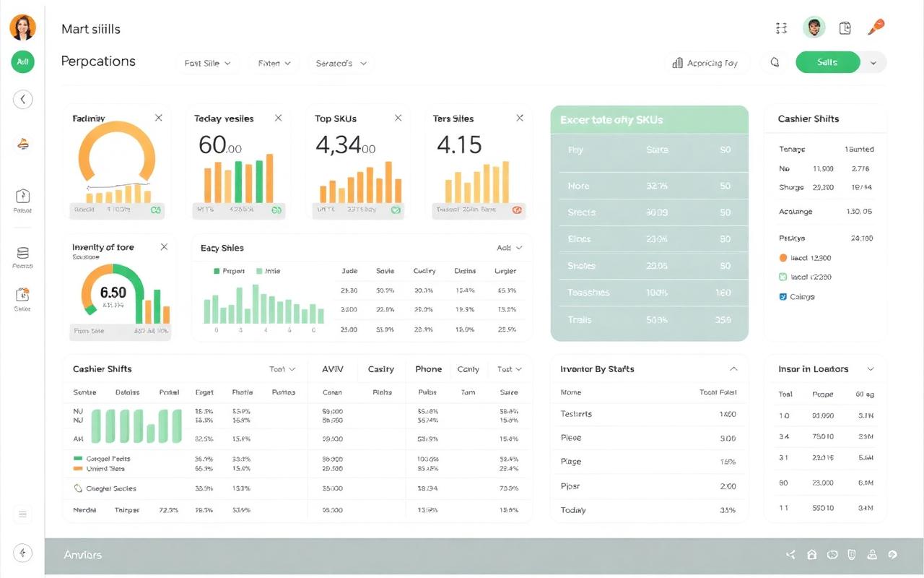The width and height of the screenshot is (924, 578).
Task: Open the orange stacked-layers sidebar icon
Action: pos(23,144)
